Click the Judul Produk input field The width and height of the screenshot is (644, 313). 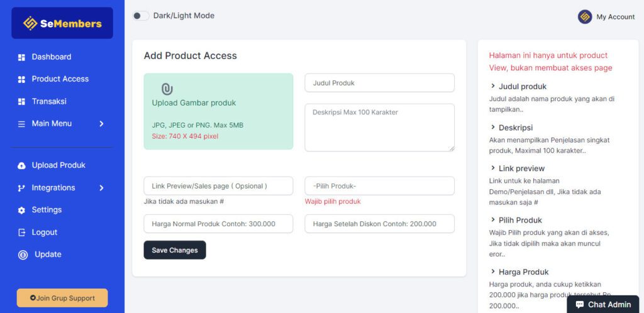(379, 83)
